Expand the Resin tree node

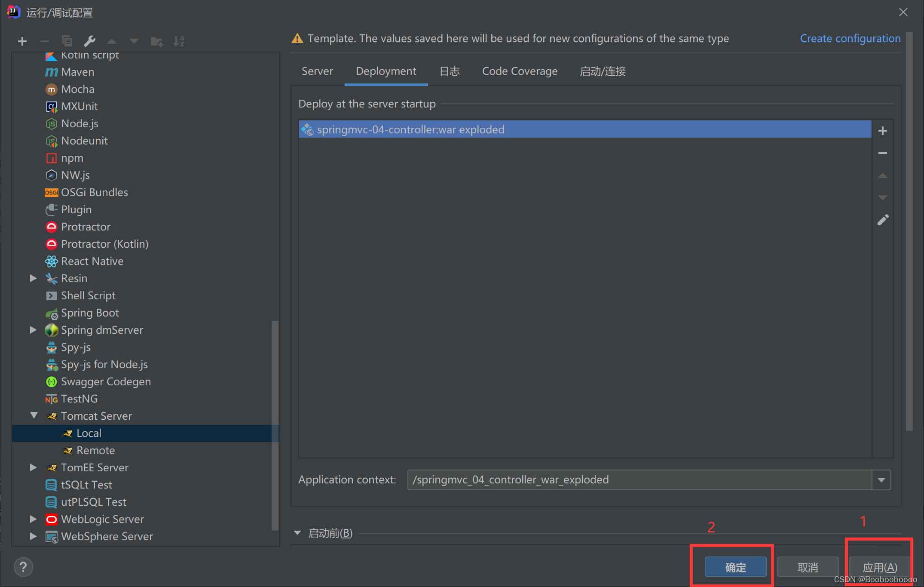[33, 278]
